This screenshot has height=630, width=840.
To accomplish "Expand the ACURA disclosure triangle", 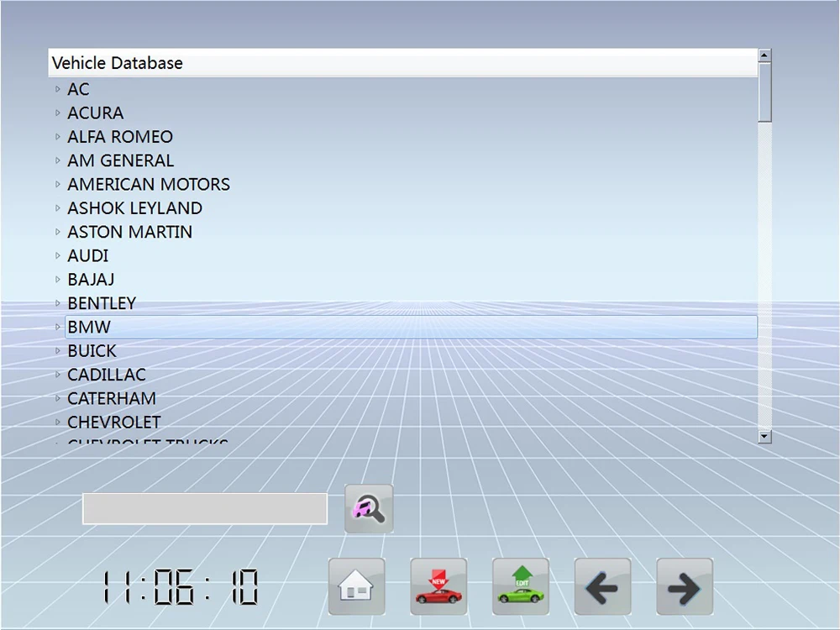I will tap(58, 113).
